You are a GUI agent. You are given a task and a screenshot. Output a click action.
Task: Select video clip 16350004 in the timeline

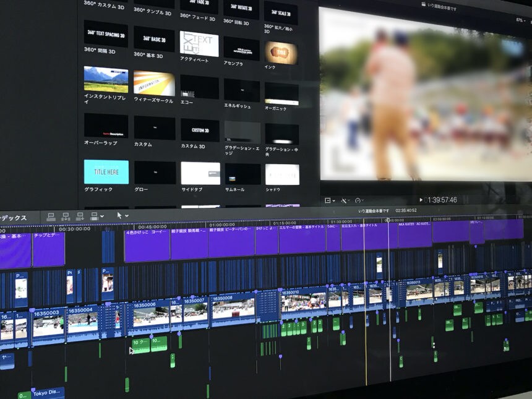(x=83, y=323)
